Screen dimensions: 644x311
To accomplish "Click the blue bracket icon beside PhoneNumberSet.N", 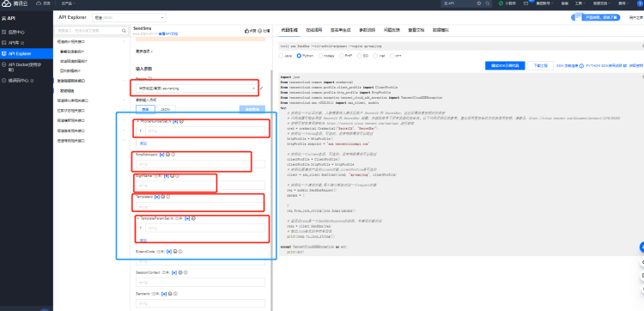I will (x=175, y=122).
